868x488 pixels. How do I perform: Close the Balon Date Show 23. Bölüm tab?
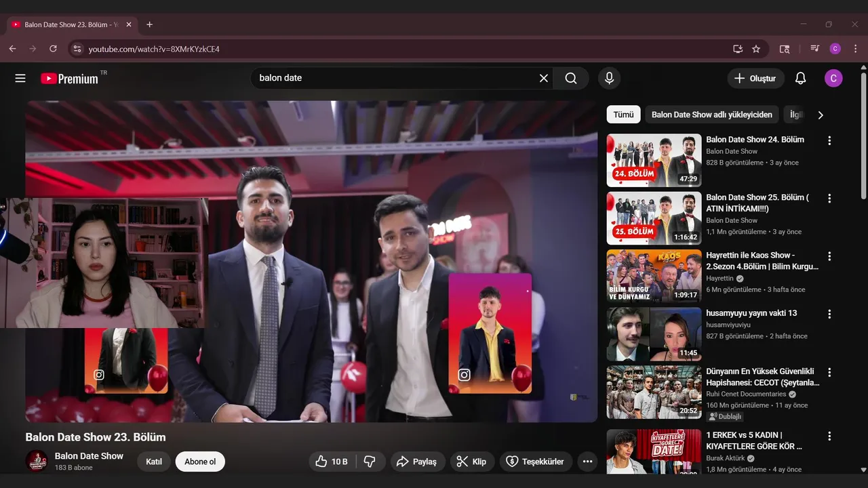pyautogui.click(x=129, y=24)
